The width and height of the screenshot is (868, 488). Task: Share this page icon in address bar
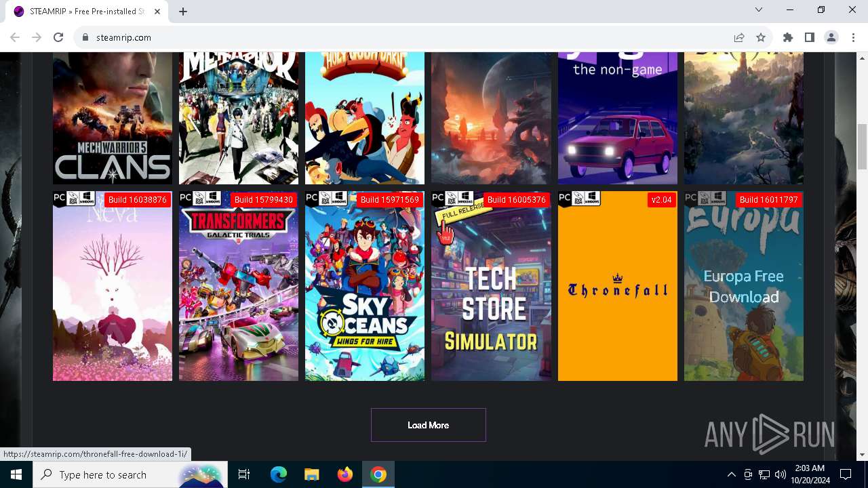739,37
